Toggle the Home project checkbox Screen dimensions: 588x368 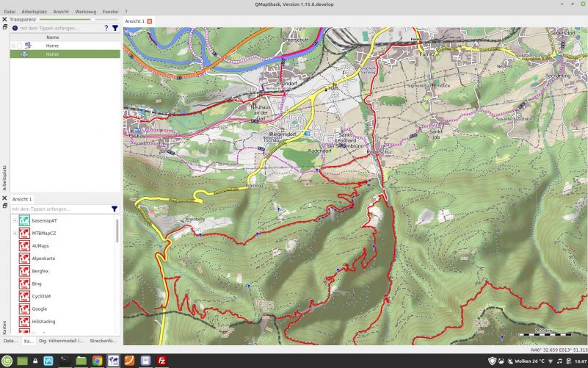20,46
